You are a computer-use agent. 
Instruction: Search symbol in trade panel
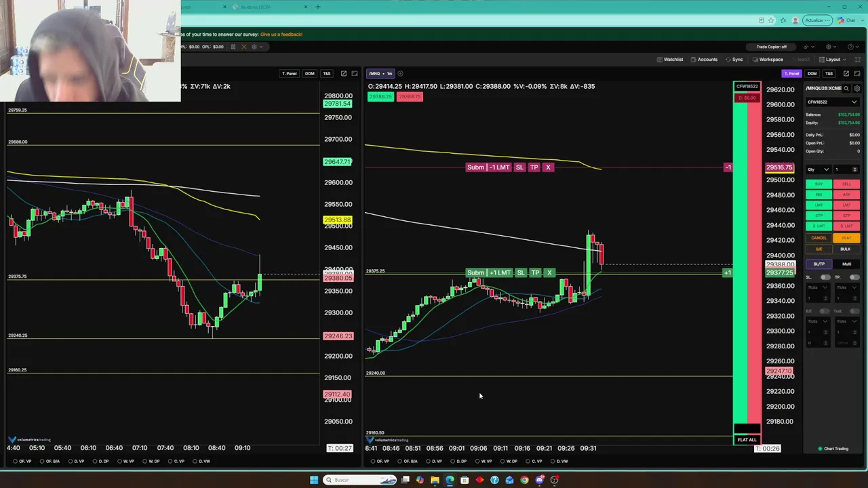pos(846,88)
